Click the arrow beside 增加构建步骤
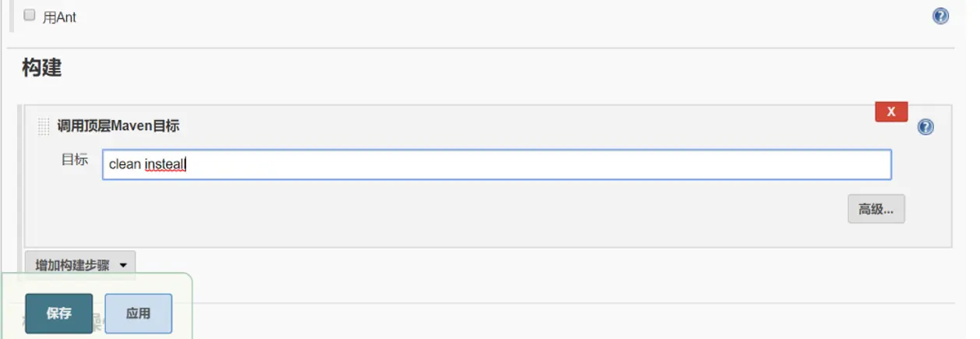The height and width of the screenshot is (339, 980). 123,265
